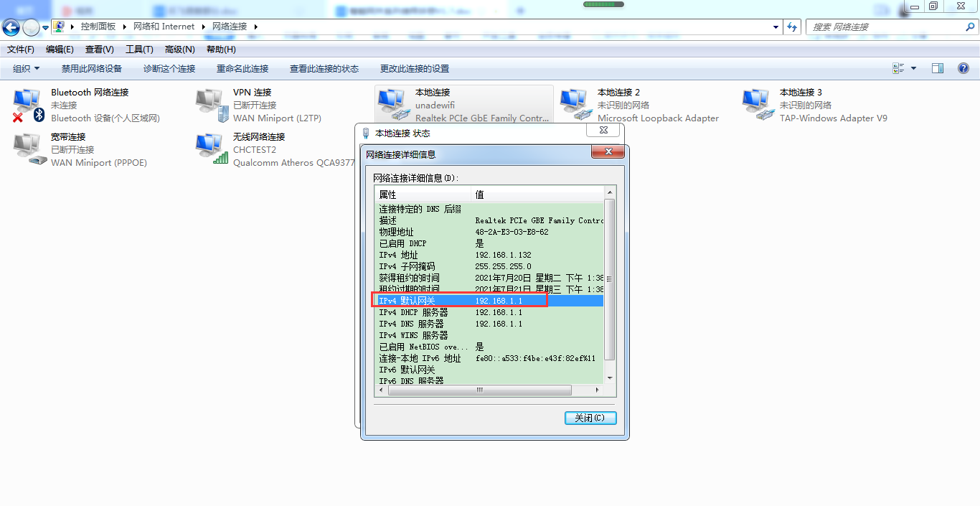Click the 搜索 网络连接 search field
This screenshot has height=506, width=980.
[885, 27]
